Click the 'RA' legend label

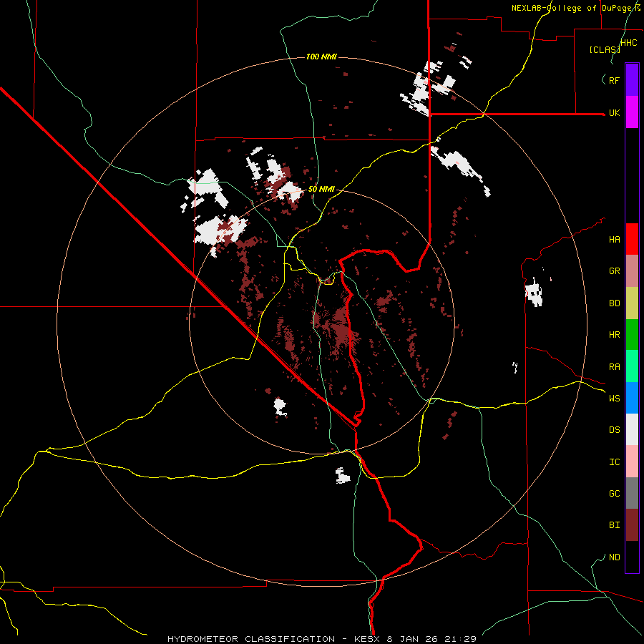615,367
